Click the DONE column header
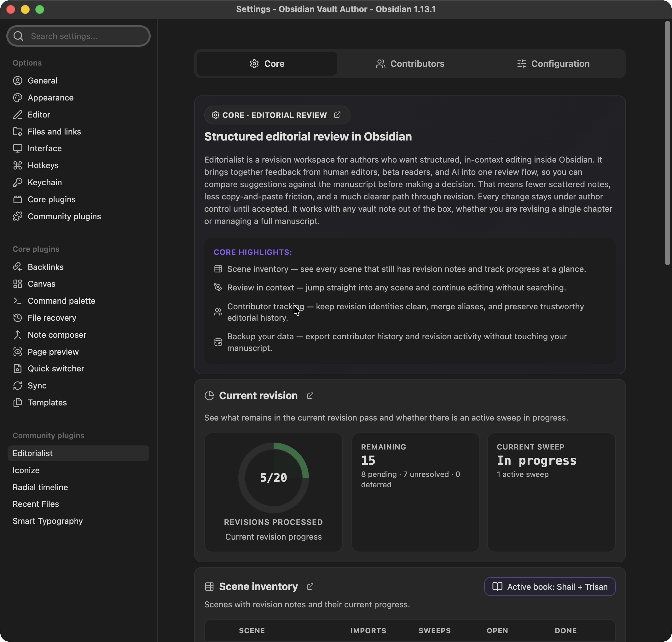 pos(566,631)
